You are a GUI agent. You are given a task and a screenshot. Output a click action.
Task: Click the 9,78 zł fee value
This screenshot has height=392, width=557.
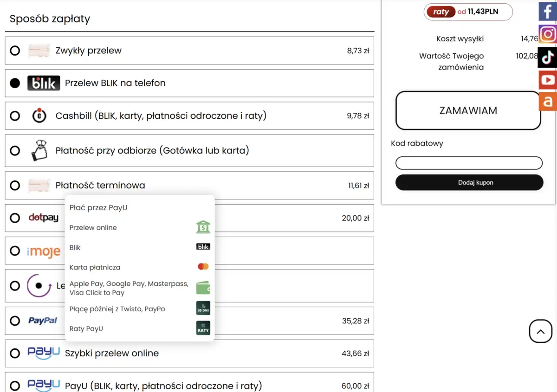pos(358,116)
